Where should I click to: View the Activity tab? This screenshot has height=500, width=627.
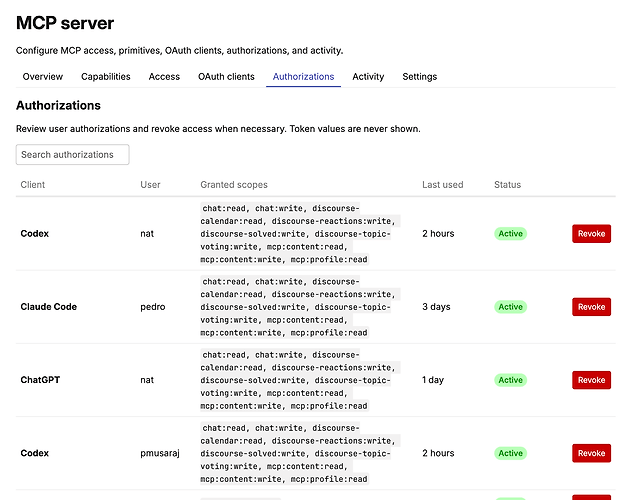tap(368, 76)
